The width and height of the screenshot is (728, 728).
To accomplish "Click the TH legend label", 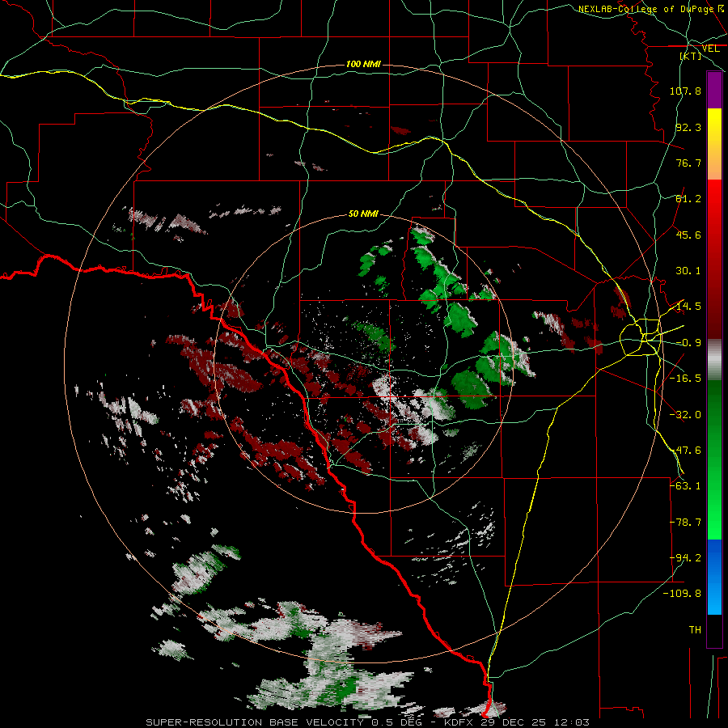I will point(695,630).
